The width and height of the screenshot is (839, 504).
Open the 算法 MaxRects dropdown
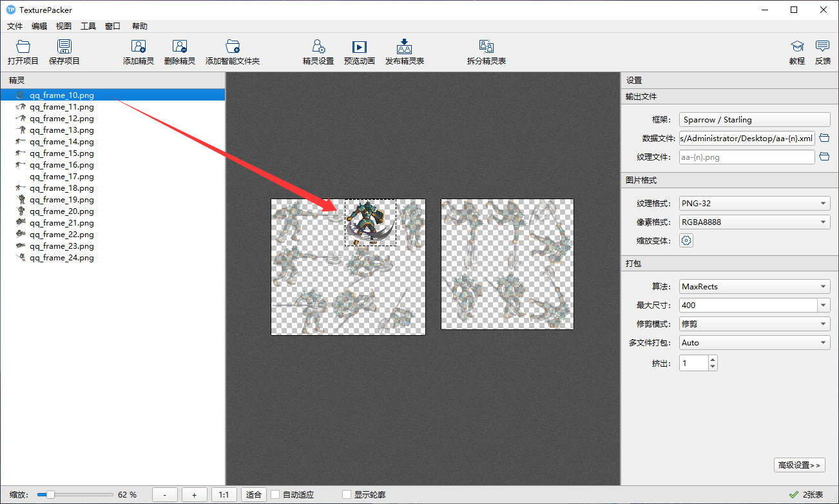click(754, 287)
